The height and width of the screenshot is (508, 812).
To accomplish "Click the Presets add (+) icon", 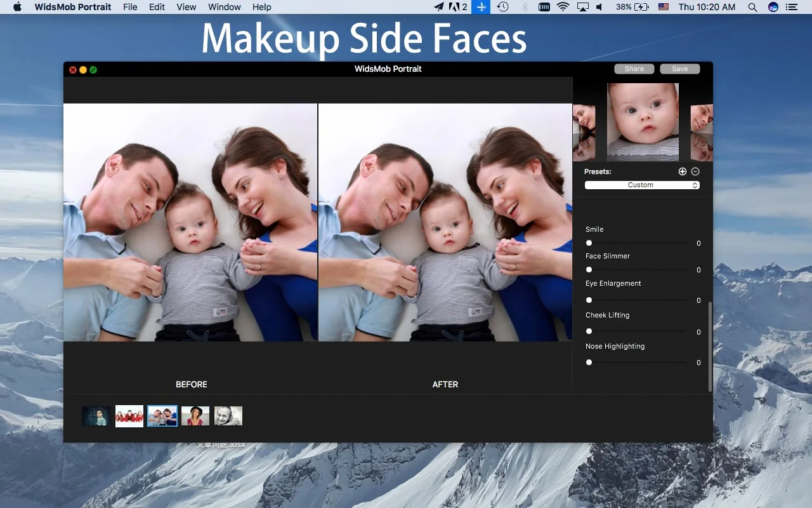I will pyautogui.click(x=683, y=171).
